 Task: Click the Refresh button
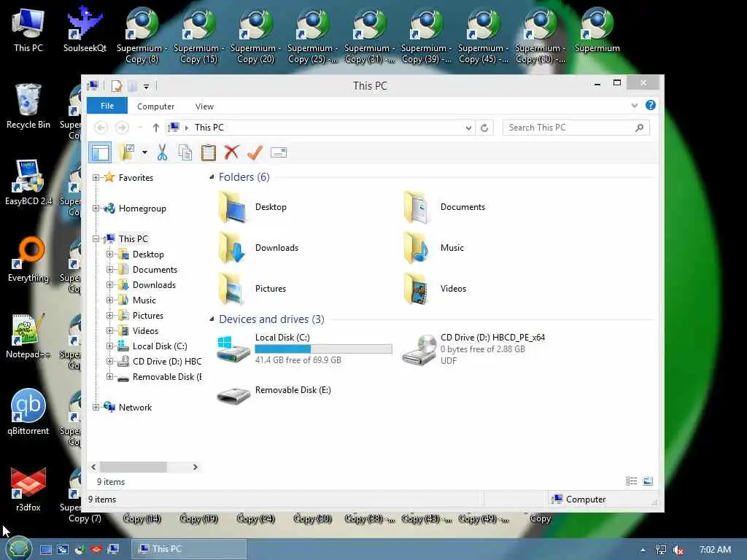(x=484, y=128)
